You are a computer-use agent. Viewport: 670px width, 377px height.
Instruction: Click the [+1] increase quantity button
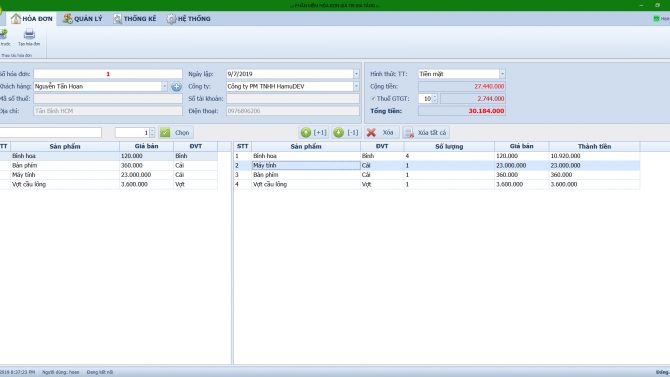pyautogui.click(x=314, y=133)
